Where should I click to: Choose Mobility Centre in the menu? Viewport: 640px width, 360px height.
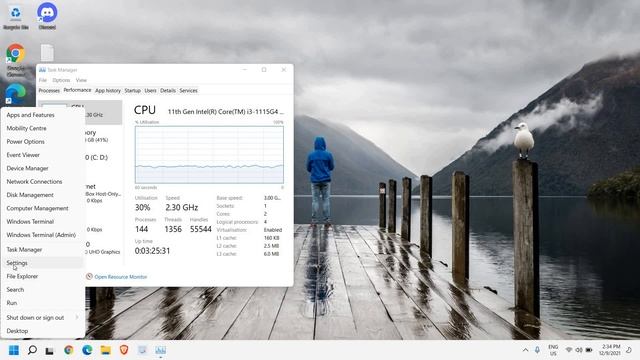tap(42, 128)
